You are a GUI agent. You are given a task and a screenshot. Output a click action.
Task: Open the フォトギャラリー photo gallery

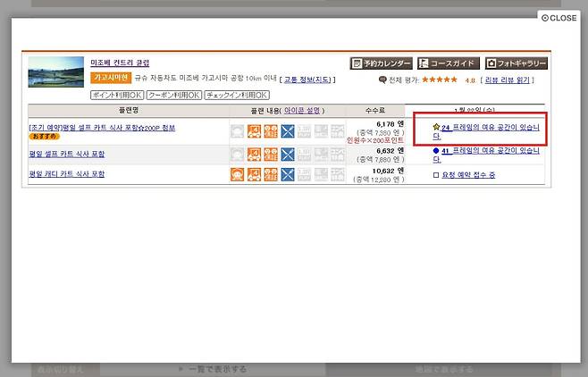click(516, 64)
